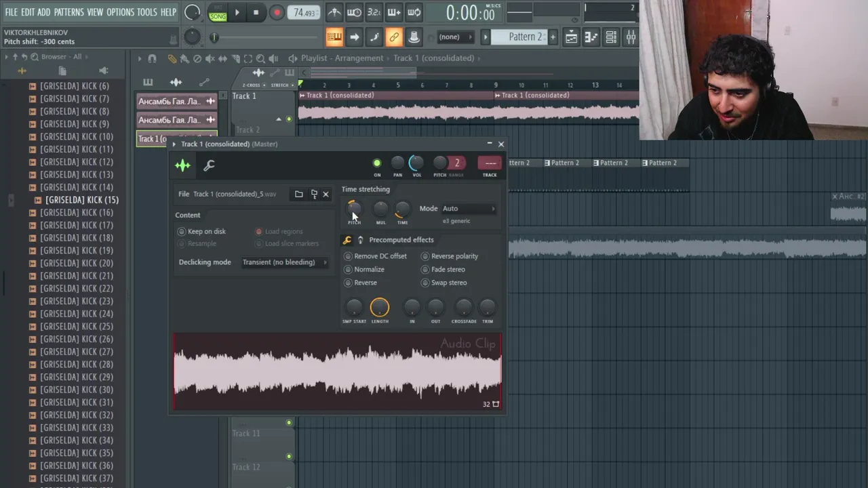This screenshot has height=488, width=868.
Task: Open the sample view waveform icon in sampler
Action: (183, 165)
